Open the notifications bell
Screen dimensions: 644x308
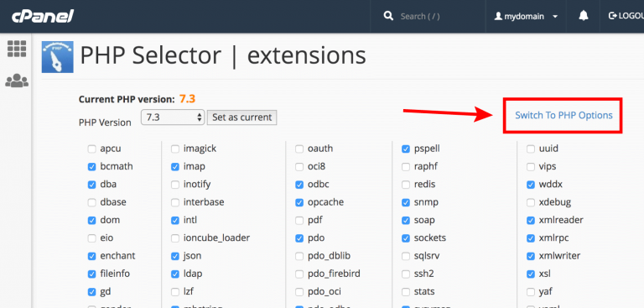[x=584, y=16]
